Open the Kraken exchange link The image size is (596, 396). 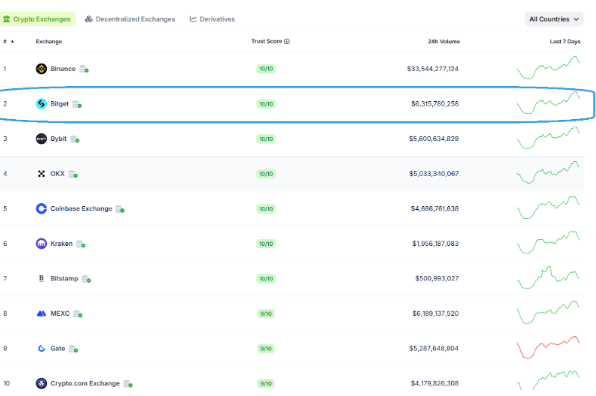tap(62, 244)
